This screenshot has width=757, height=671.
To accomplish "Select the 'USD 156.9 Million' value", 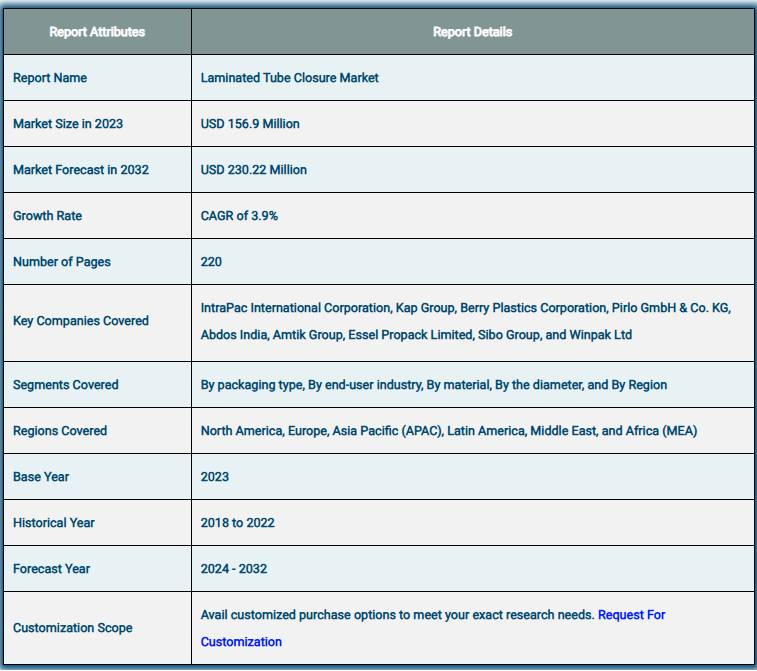I will (250, 124).
